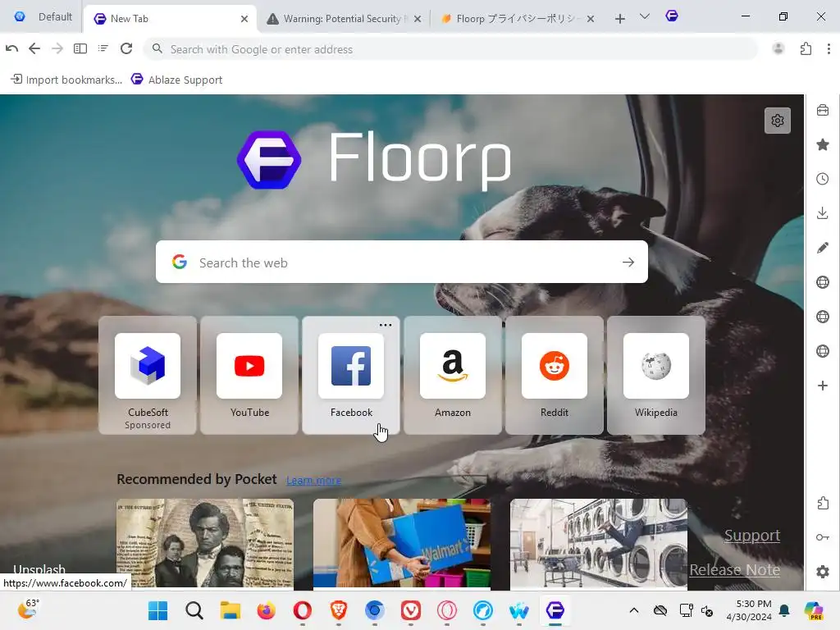Launch Brave browser from the taskbar
This screenshot has width=840, height=630.
click(339, 610)
